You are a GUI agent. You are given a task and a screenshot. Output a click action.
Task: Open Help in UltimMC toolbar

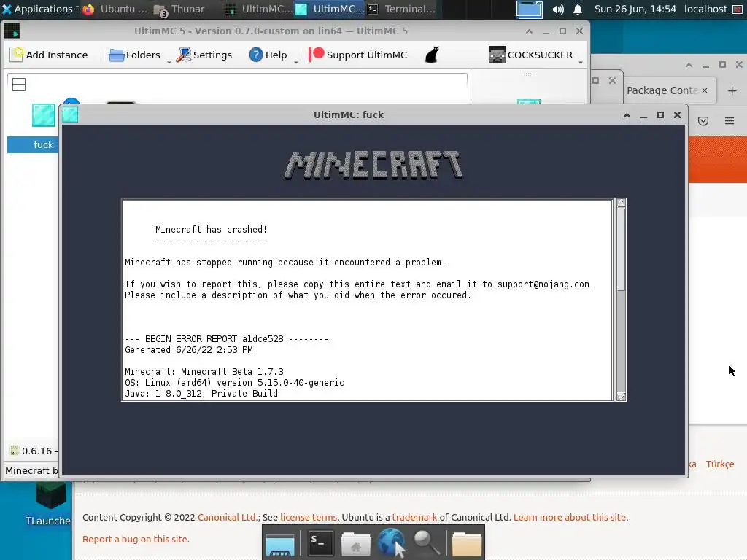(268, 55)
